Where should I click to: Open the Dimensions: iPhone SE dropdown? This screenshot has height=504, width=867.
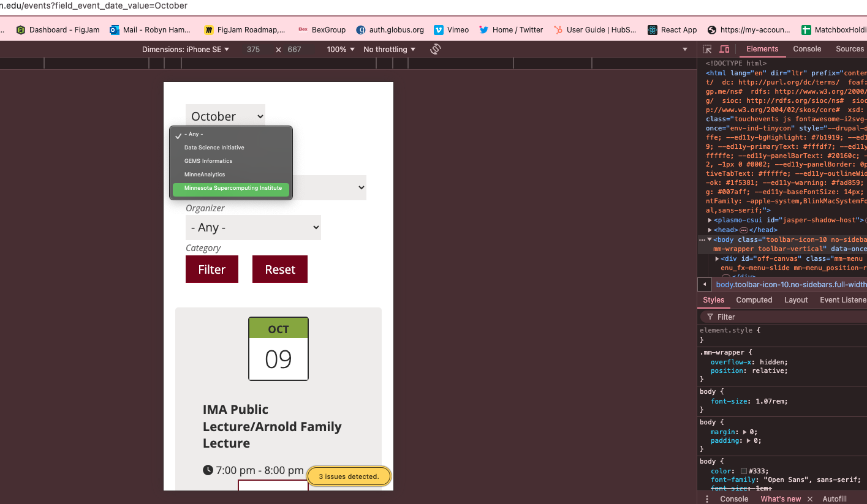point(186,49)
